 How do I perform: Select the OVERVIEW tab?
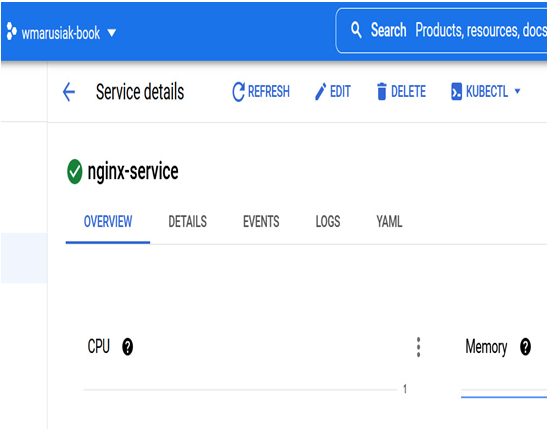108,221
